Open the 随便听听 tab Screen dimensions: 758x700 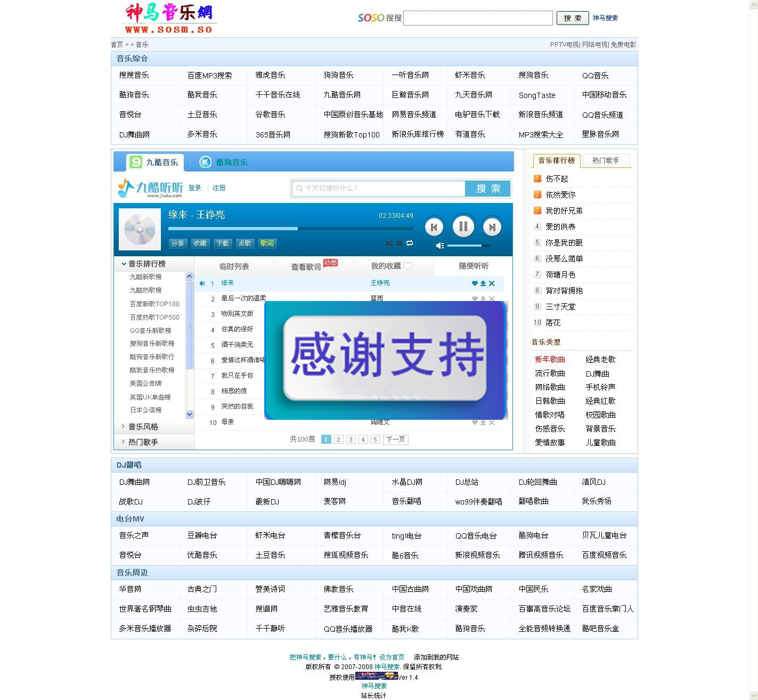click(x=474, y=266)
